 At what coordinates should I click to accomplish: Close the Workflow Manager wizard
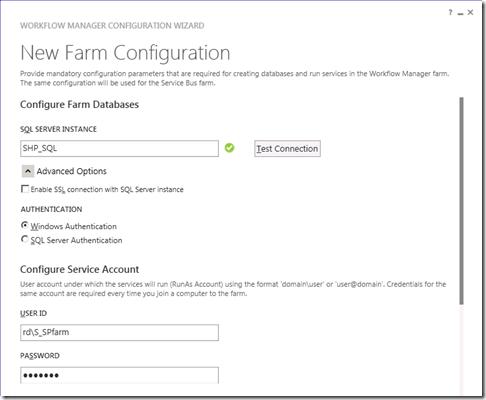tap(470, 12)
